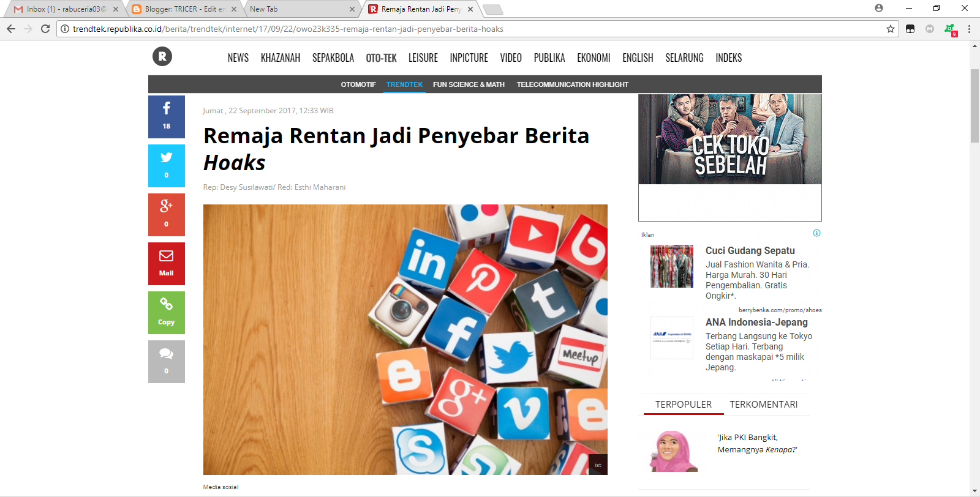Share article on Google Plus

tap(167, 215)
